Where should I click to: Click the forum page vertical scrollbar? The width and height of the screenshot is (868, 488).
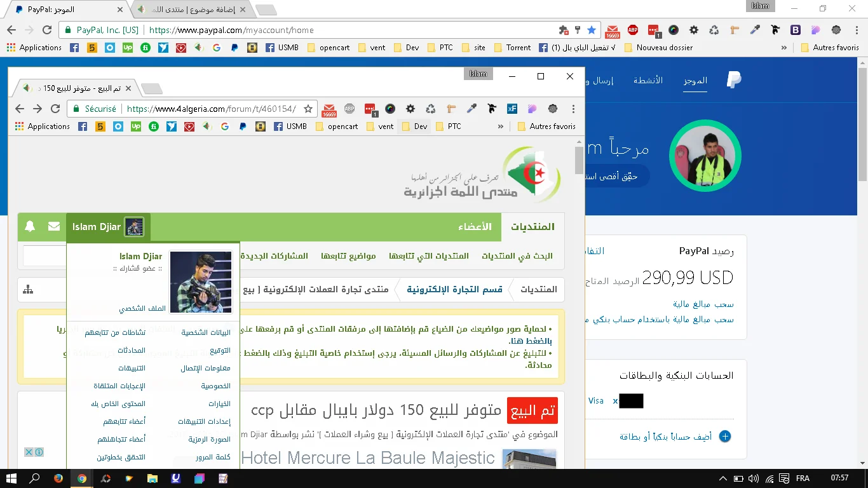pos(579,160)
